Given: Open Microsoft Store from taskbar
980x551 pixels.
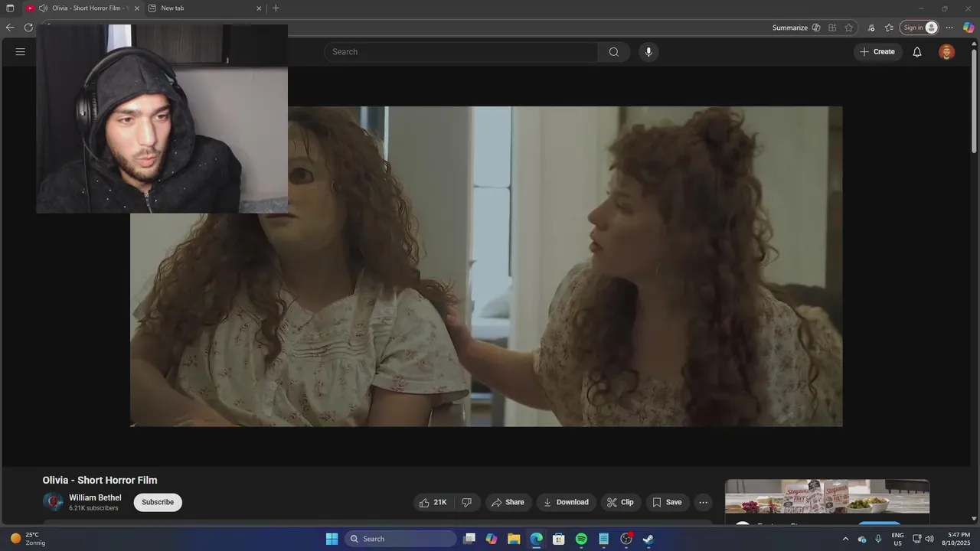Looking at the screenshot, I should 559,539.
